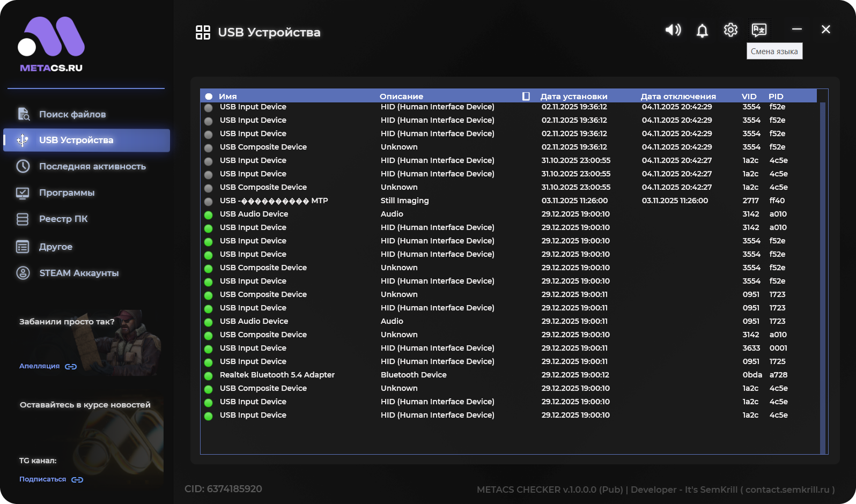
Task: Open settings gear icon
Action: tap(730, 30)
